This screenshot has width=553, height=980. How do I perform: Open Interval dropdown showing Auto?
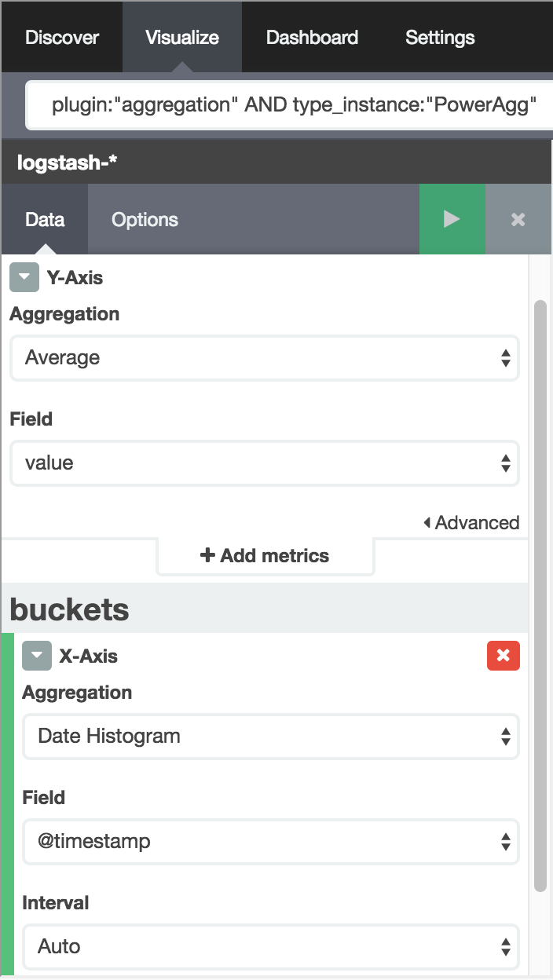click(x=271, y=947)
